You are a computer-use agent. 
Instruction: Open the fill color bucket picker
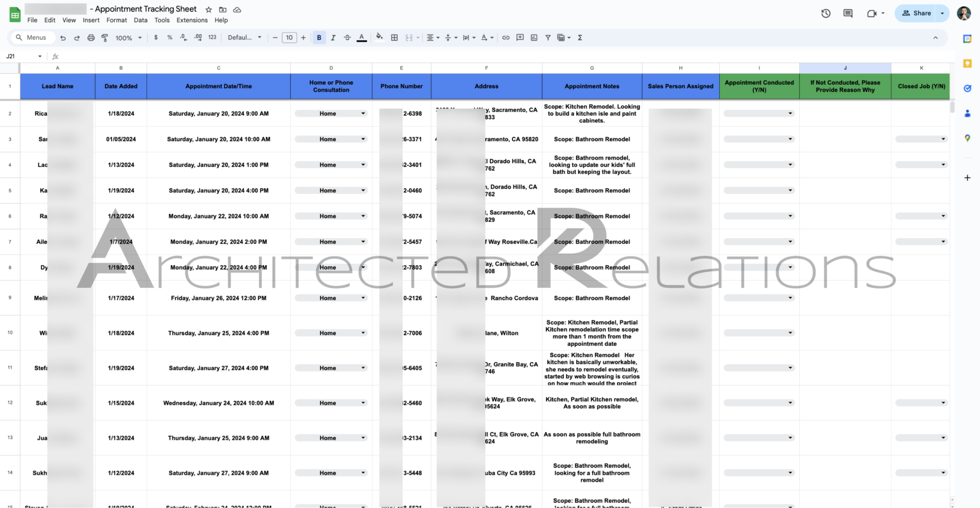379,37
